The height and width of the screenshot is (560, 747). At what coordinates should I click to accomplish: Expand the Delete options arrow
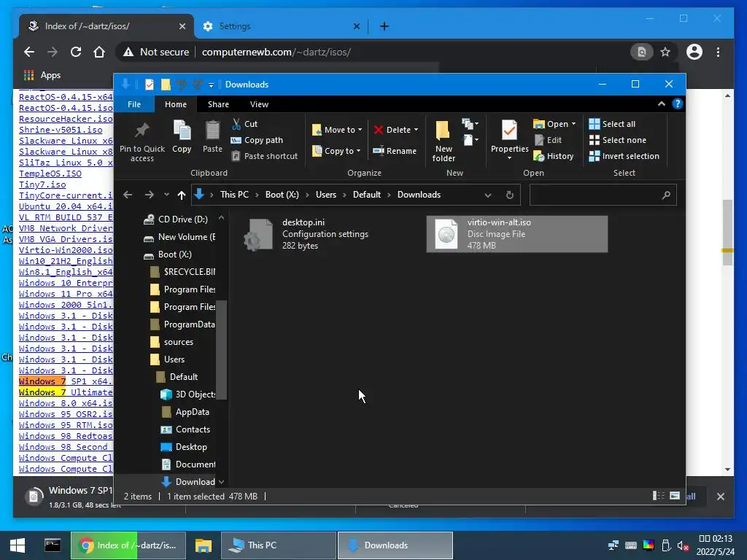(x=416, y=130)
